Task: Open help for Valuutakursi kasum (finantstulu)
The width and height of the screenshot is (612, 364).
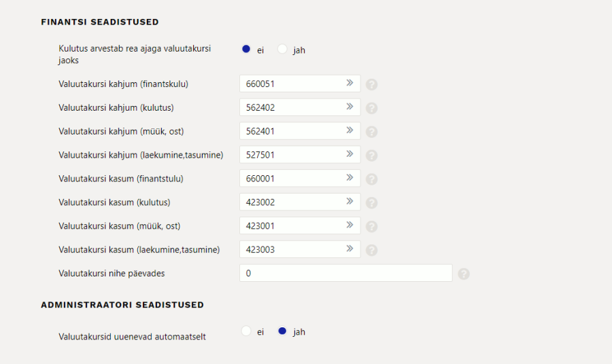Action: click(x=371, y=179)
